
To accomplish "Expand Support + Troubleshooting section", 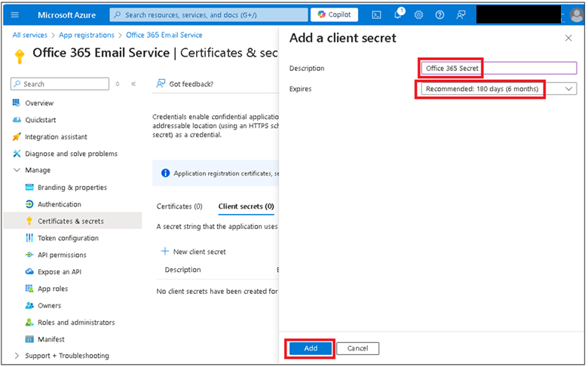I will pos(17,356).
